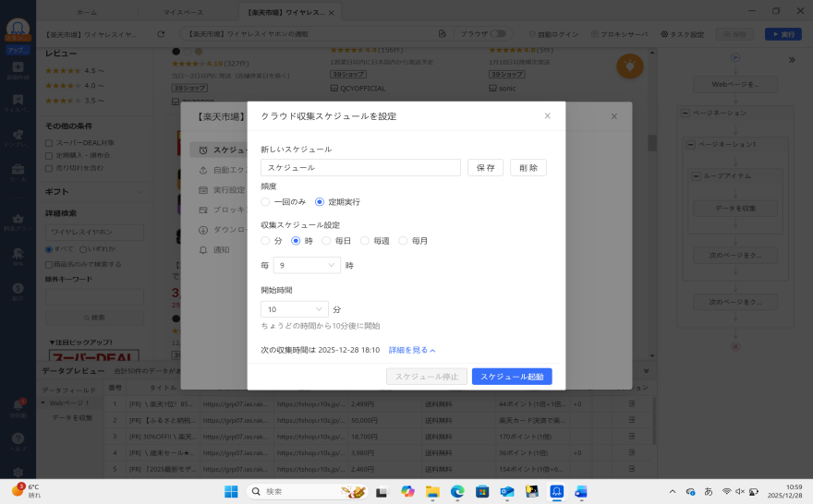Select the 毎月 schedule radio button
Screen dimensions: 813x504
(403, 241)
